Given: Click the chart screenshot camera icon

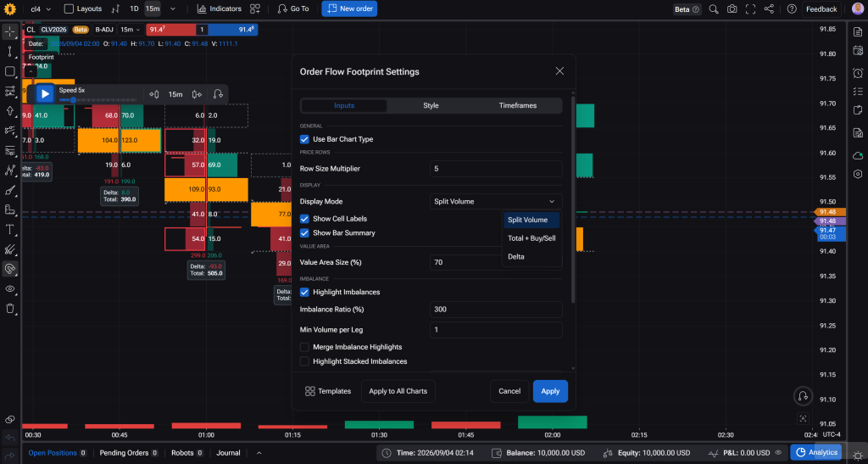Looking at the screenshot, I should click(732, 8).
